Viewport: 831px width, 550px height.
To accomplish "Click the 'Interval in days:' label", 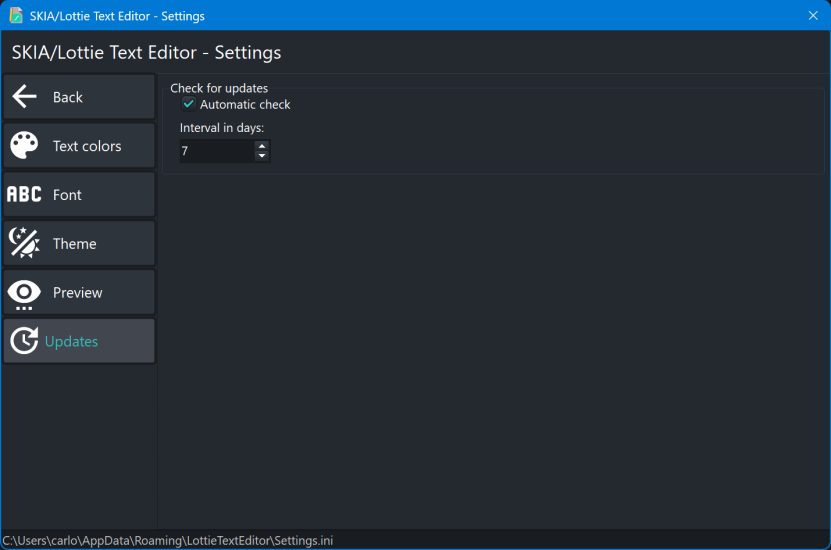I will point(222,128).
